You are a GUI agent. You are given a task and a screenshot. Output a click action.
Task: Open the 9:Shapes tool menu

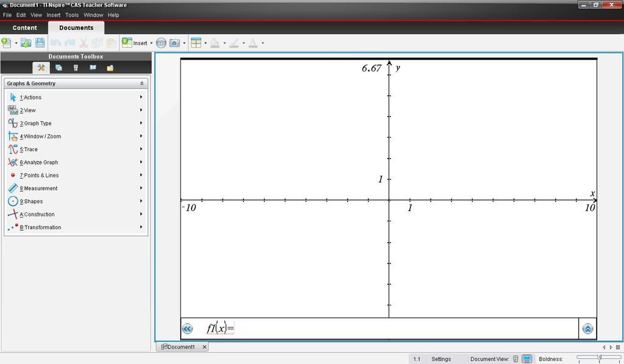pyautogui.click(x=76, y=201)
